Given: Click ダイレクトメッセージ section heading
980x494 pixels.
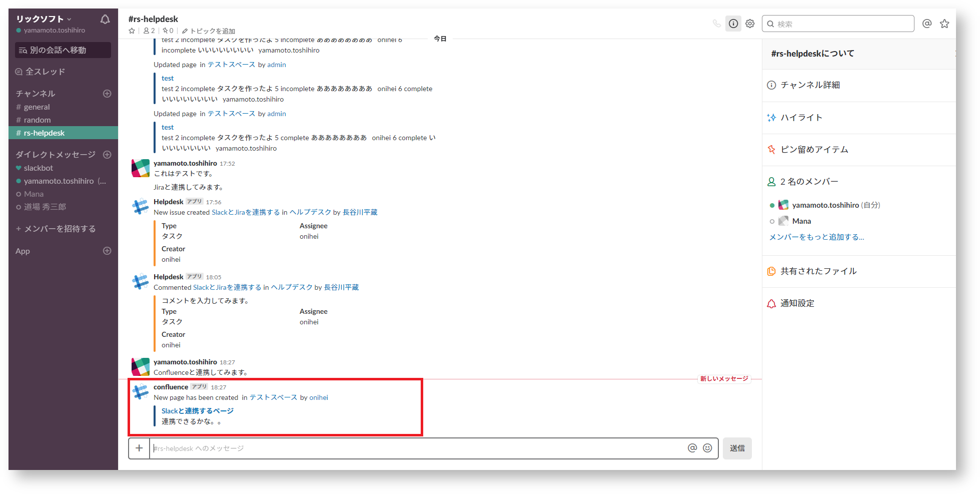Looking at the screenshot, I should click(56, 155).
